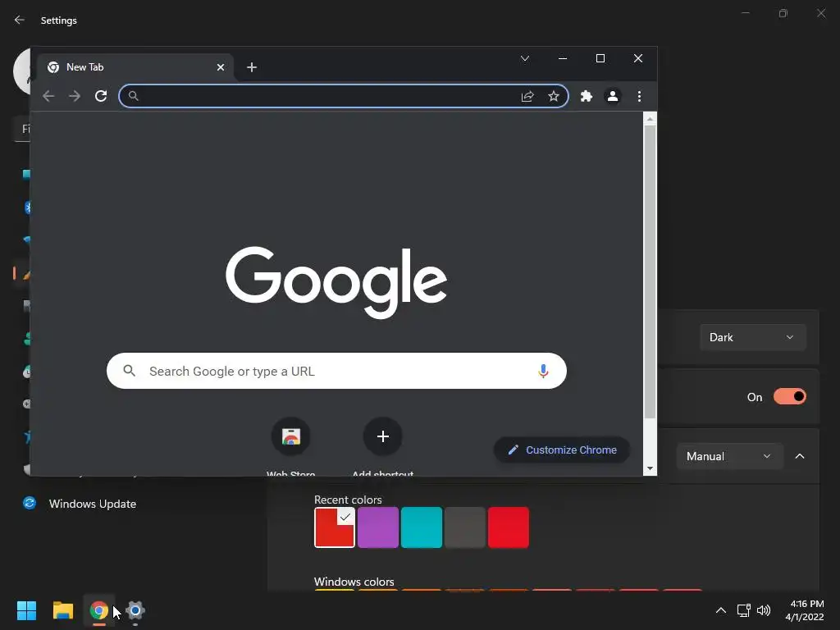The height and width of the screenshot is (630, 840).
Task: Open File Explorer from the taskbar
Action: click(62, 610)
